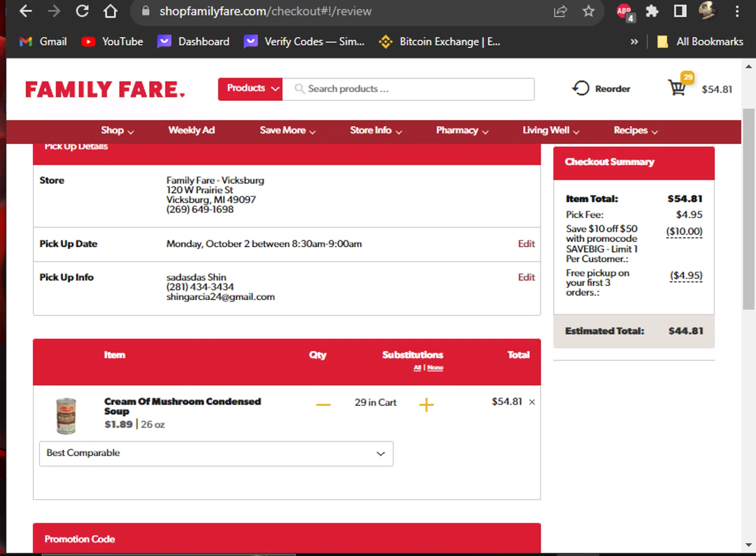756x556 pixels.
Task: Click the Checkout Summary header
Action: pos(634,163)
